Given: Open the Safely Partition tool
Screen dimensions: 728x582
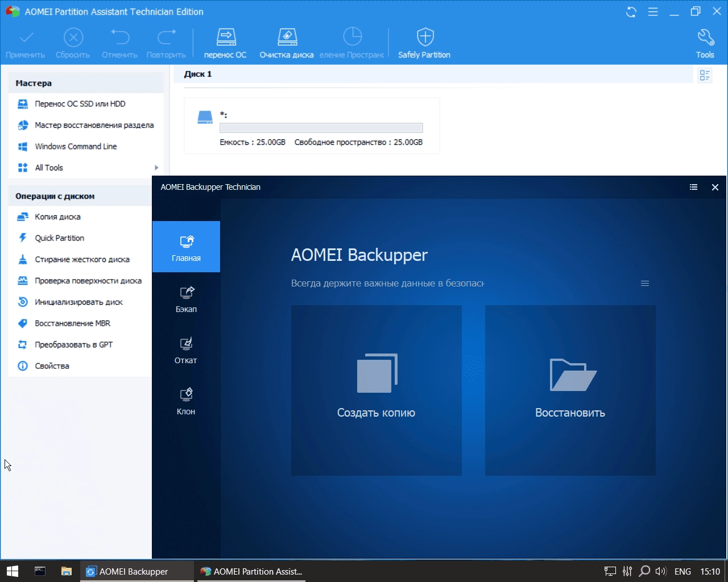Looking at the screenshot, I should click(424, 44).
